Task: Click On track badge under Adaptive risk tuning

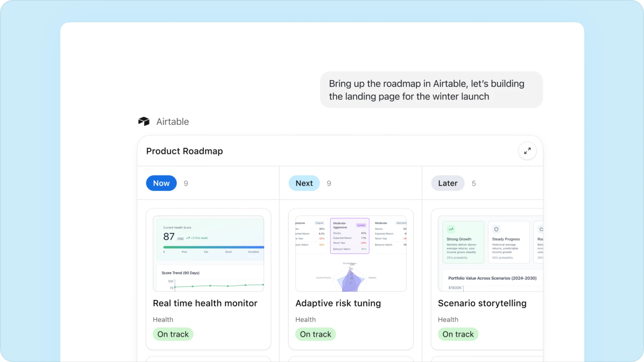Action: (316, 334)
